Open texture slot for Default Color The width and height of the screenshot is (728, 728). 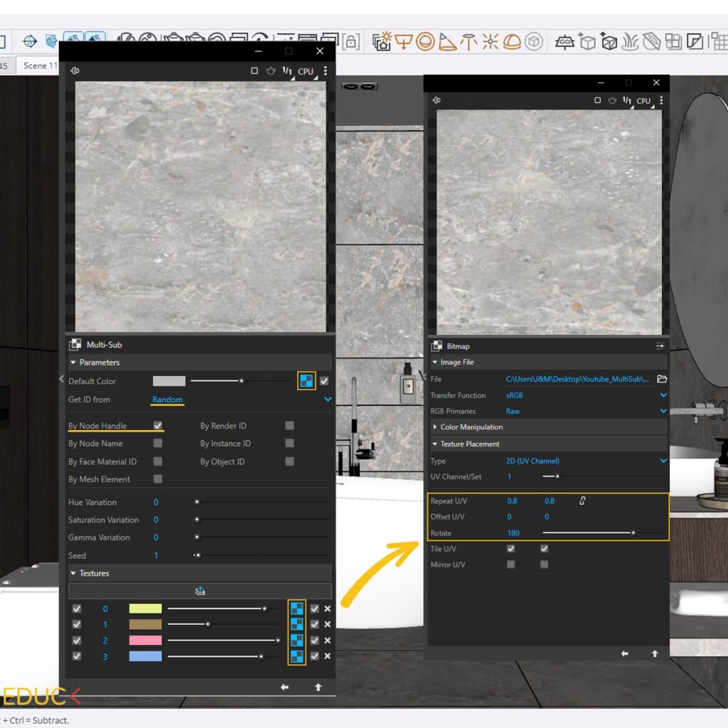pyautogui.click(x=306, y=381)
